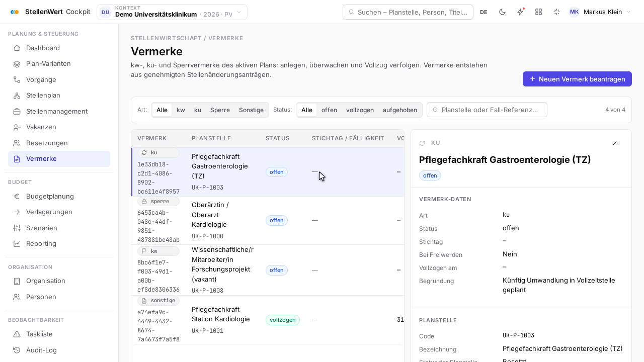644x362 pixels.
Task: Open the apps grid icon
Action: pos(538,12)
